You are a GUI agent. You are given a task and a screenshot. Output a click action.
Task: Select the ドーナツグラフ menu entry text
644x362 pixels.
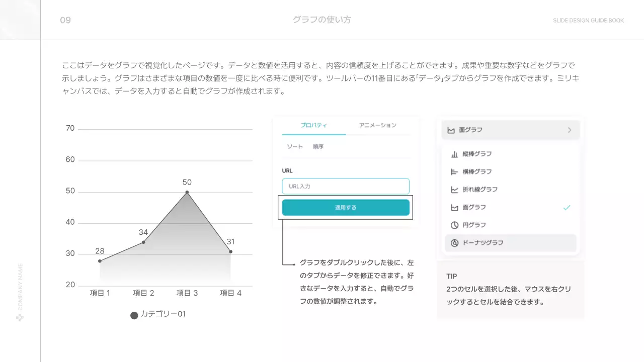tap(483, 243)
